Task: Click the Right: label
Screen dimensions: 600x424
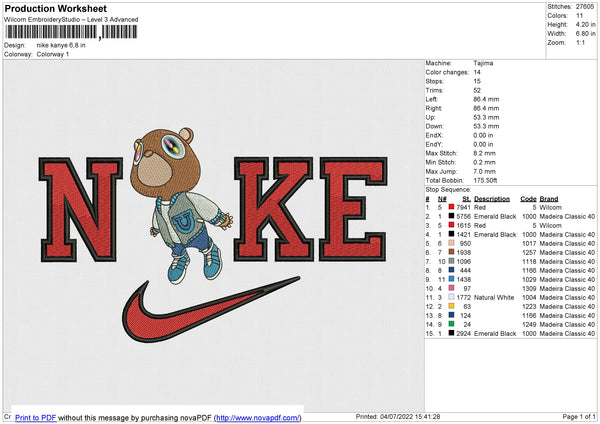Action: pyautogui.click(x=434, y=109)
